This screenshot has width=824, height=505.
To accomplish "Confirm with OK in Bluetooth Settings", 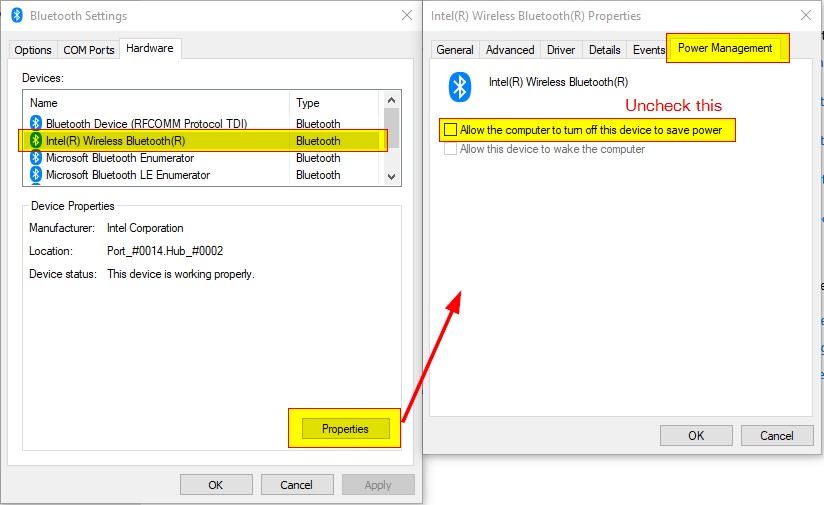I will click(x=216, y=485).
